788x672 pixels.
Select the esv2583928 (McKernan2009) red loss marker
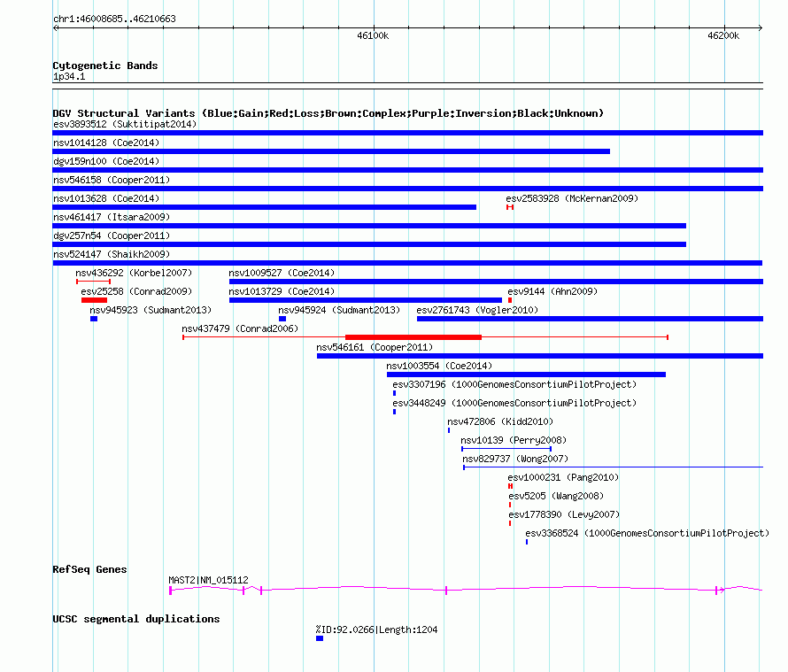pos(510,207)
